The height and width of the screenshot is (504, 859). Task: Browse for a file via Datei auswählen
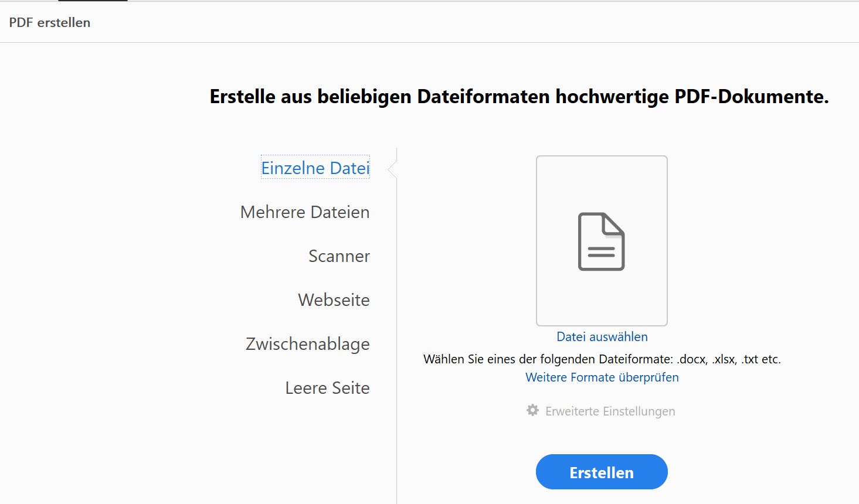tap(601, 336)
